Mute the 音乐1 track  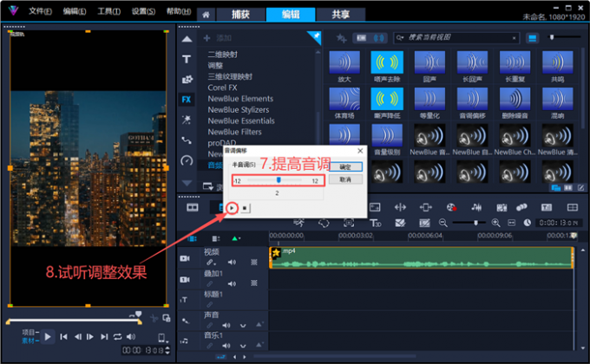(226, 346)
